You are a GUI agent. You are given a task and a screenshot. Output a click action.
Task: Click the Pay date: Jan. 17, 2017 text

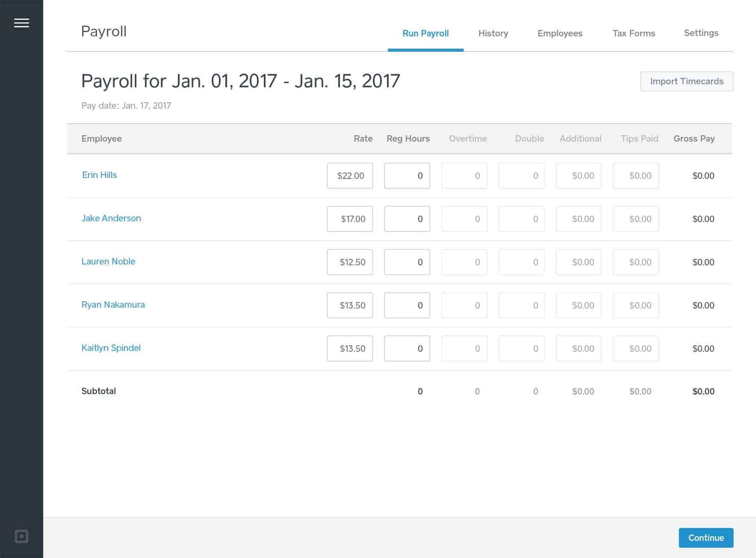click(x=126, y=106)
